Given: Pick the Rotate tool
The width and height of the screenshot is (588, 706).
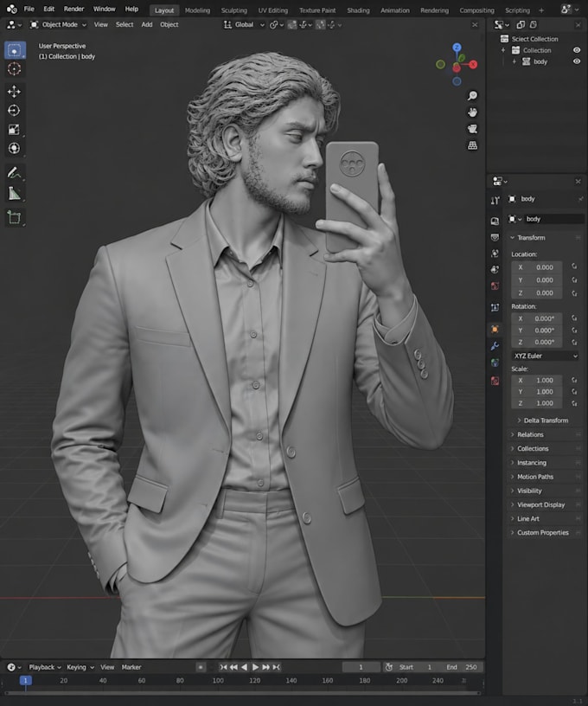Looking at the screenshot, I should (15, 111).
